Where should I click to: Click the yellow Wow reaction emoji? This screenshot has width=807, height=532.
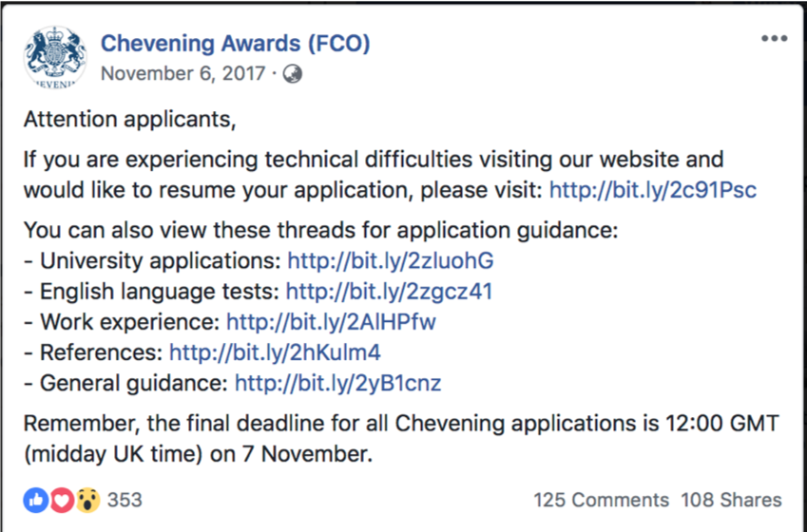[x=88, y=500]
